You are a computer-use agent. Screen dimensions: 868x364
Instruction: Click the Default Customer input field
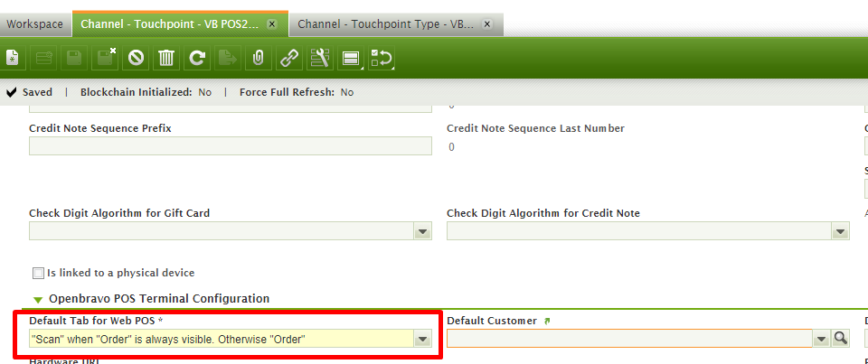coord(629,338)
